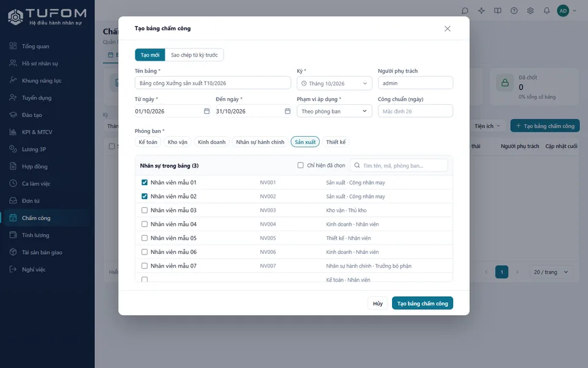Switch to Sao chép từ kỳ trước tab

coord(194,55)
